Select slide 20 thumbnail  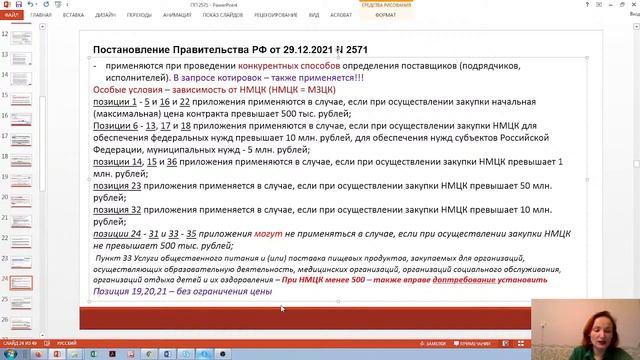(x=21, y=201)
